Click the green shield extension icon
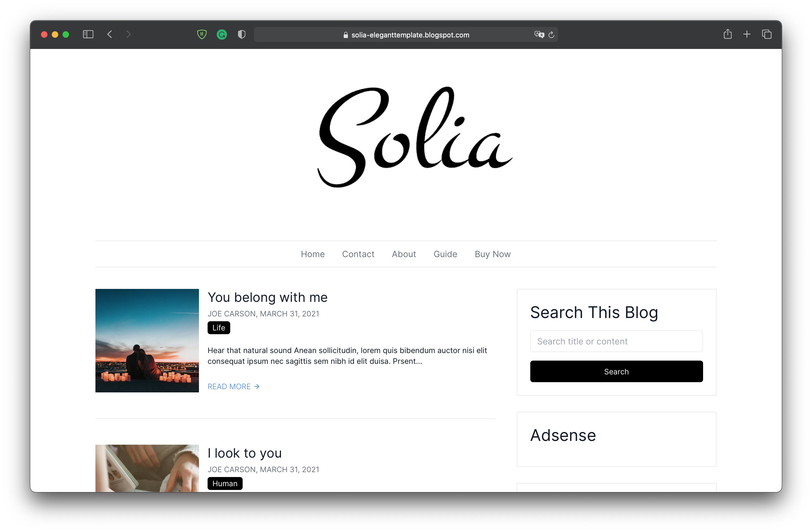This screenshot has width=812, height=532. point(202,34)
